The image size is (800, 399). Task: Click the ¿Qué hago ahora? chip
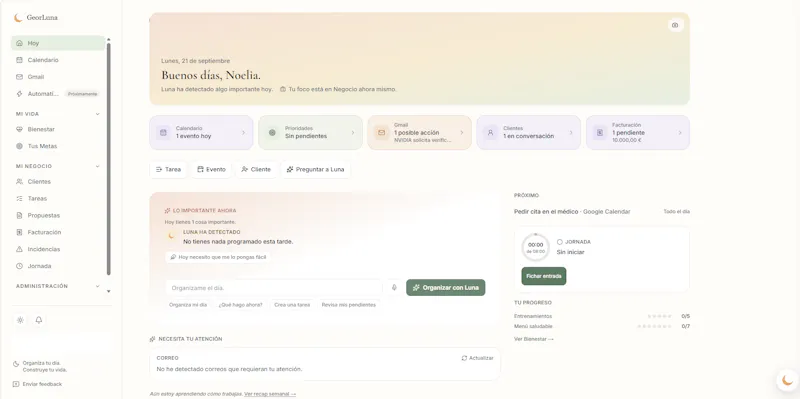click(x=240, y=305)
